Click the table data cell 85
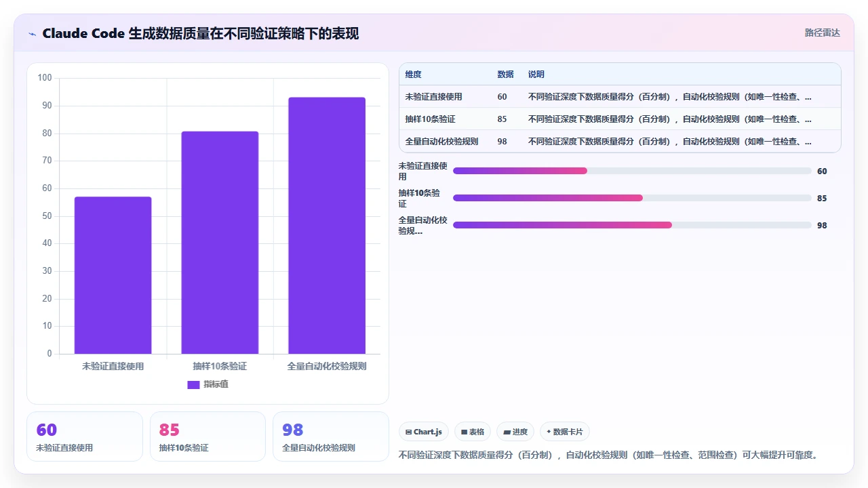 pos(502,119)
